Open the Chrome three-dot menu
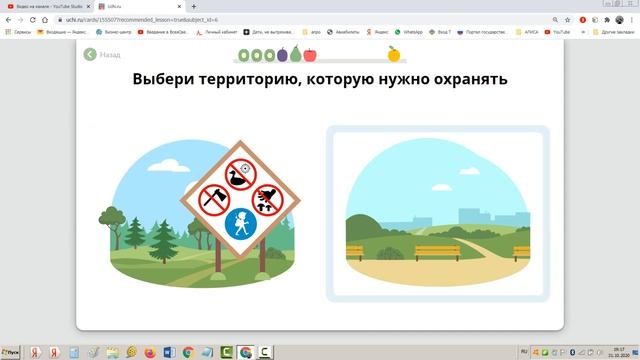 (632, 20)
